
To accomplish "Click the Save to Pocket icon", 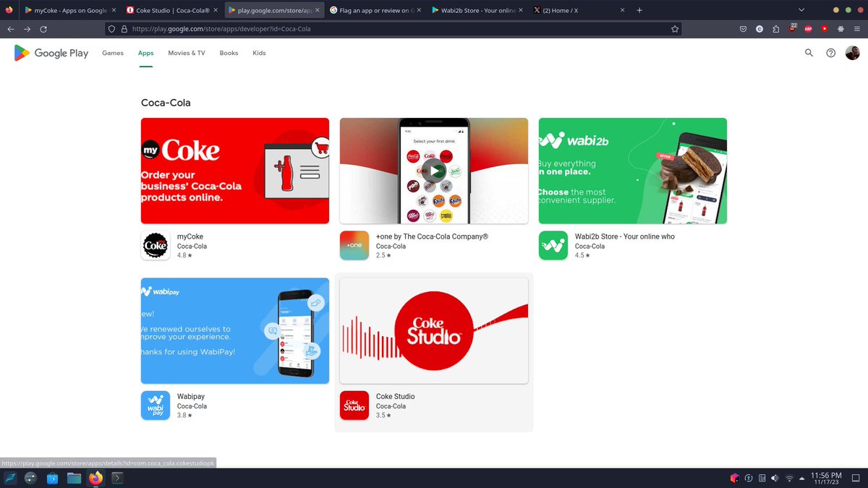I will click(743, 29).
